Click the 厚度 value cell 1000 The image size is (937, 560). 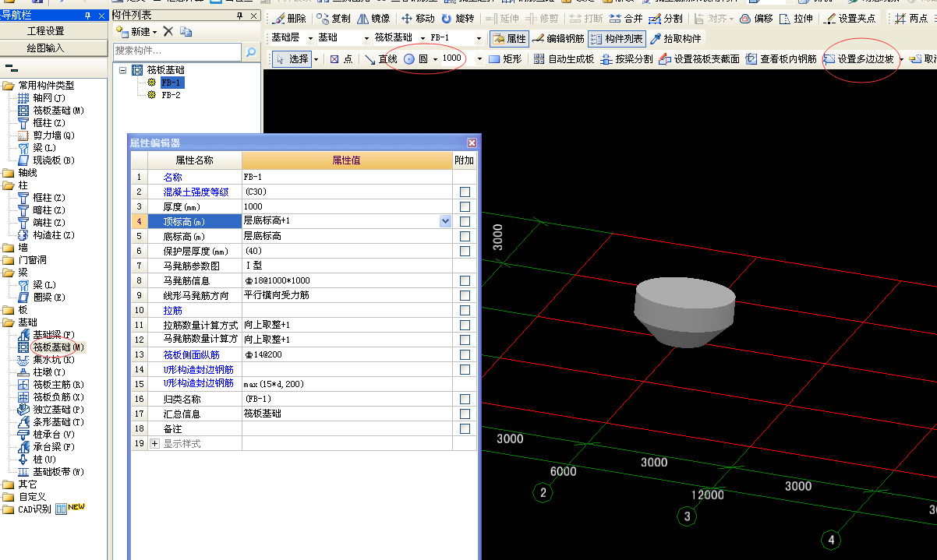tap(347, 206)
